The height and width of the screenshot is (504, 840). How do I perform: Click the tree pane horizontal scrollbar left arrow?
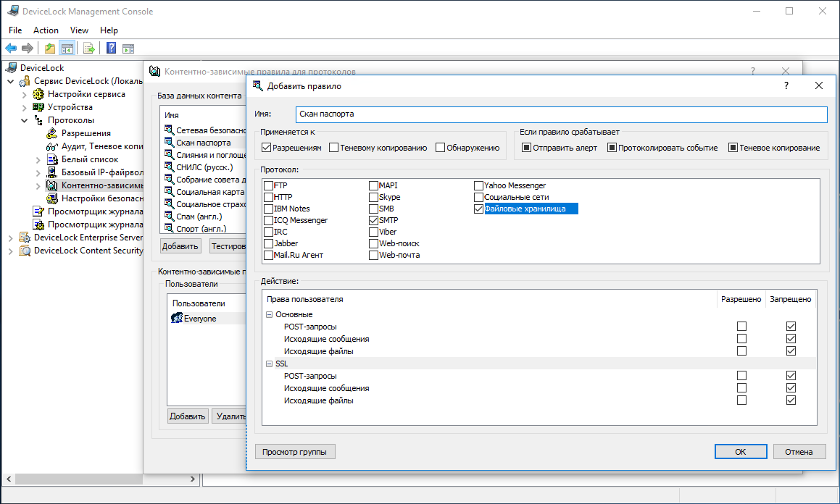coord(9,479)
